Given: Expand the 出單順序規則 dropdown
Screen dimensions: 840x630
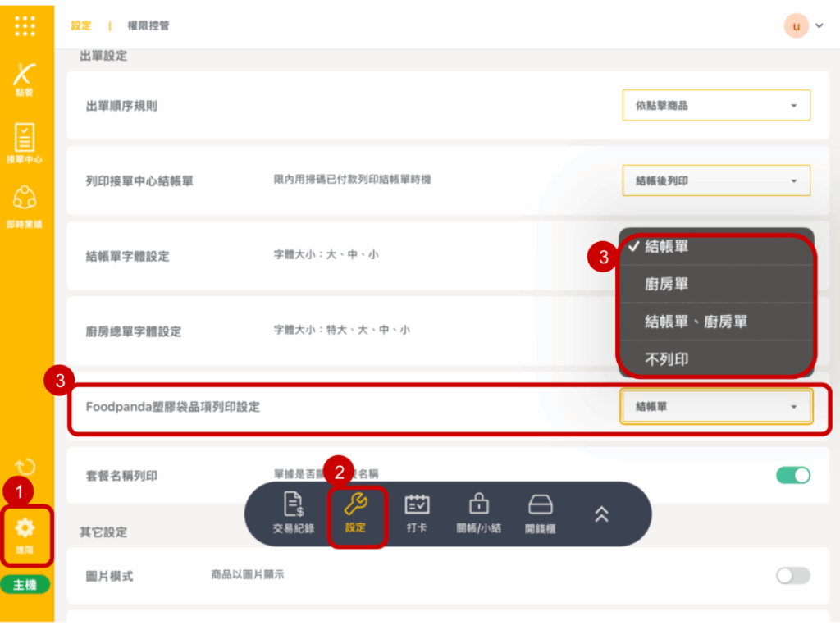Looking at the screenshot, I should click(x=716, y=106).
